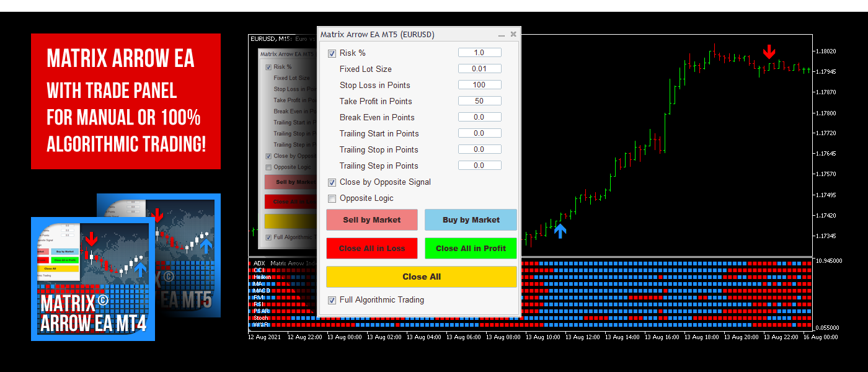Viewport: 868px width, 372px height.
Task: Focus the Take Profit in Points field
Action: [480, 101]
